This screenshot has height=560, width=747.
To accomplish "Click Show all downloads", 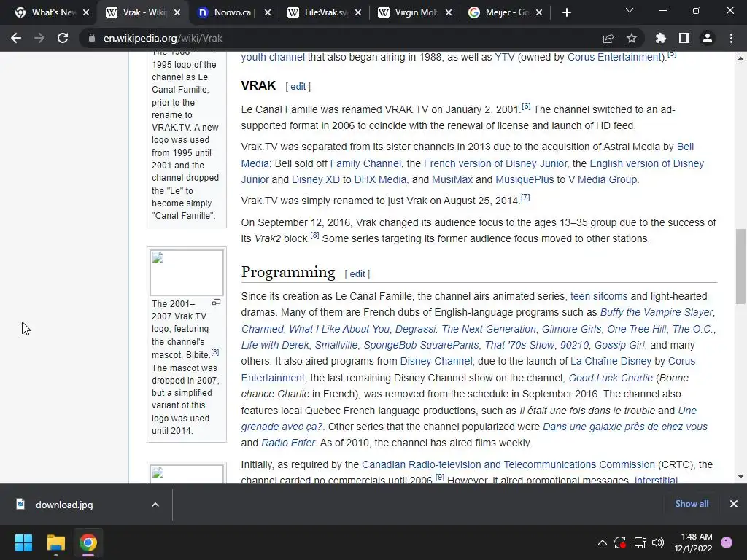I will pos(692,504).
